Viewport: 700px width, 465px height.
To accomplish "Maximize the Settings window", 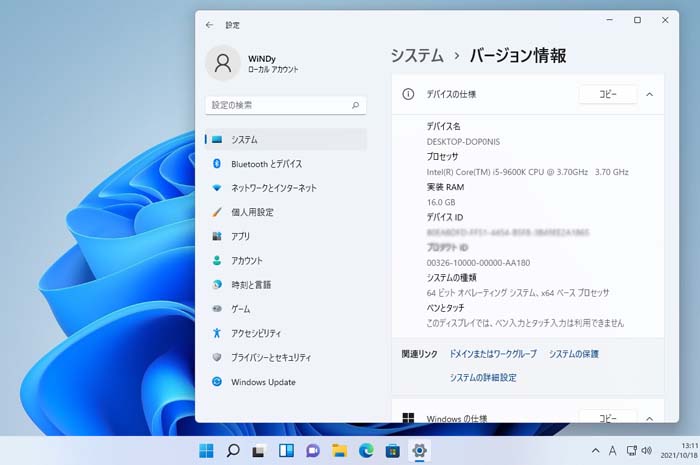I will [638, 20].
